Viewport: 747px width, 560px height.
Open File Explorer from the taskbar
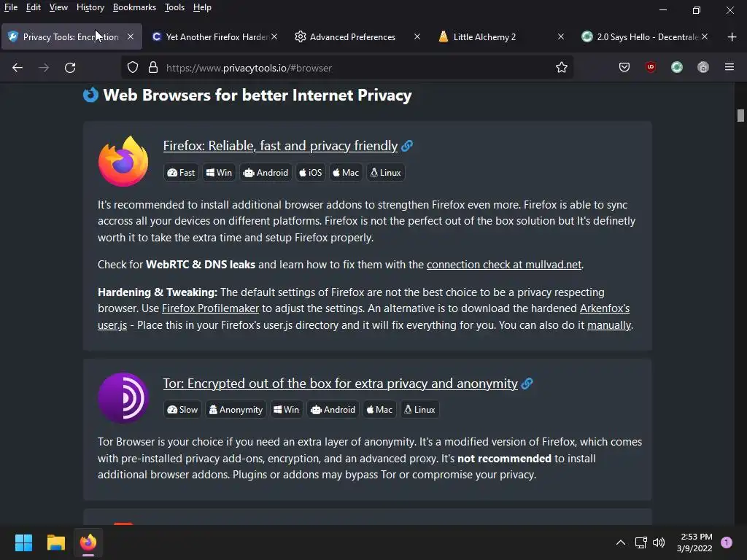pos(55,542)
